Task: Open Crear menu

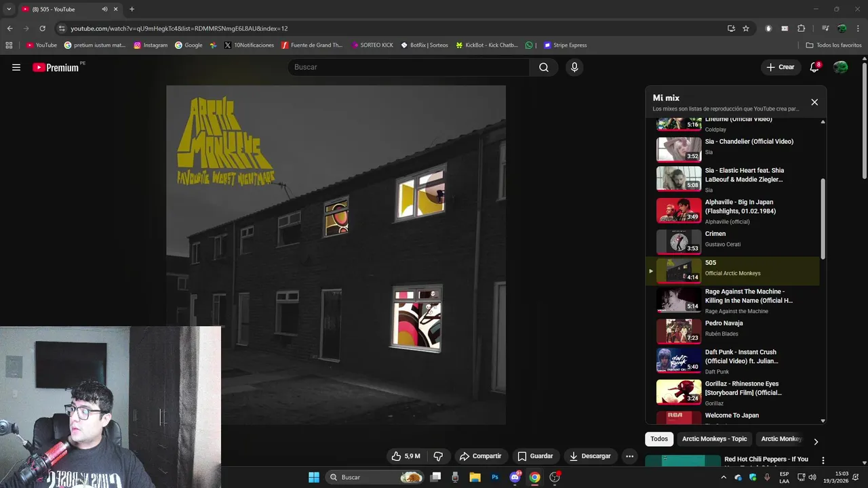Action: [x=780, y=67]
